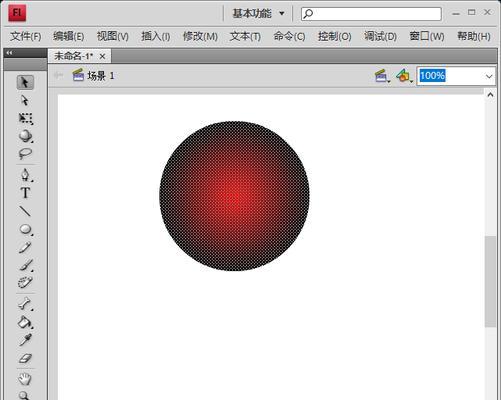Select the Paint Bucket tool
The height and width of the screenshot is (400, 501).
tap(25, 322)
